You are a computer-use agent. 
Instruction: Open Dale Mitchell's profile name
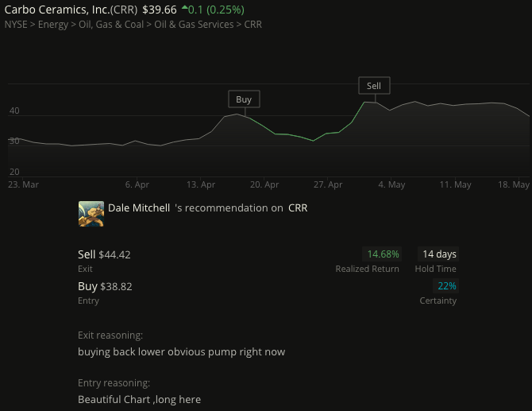click(139, 207)
